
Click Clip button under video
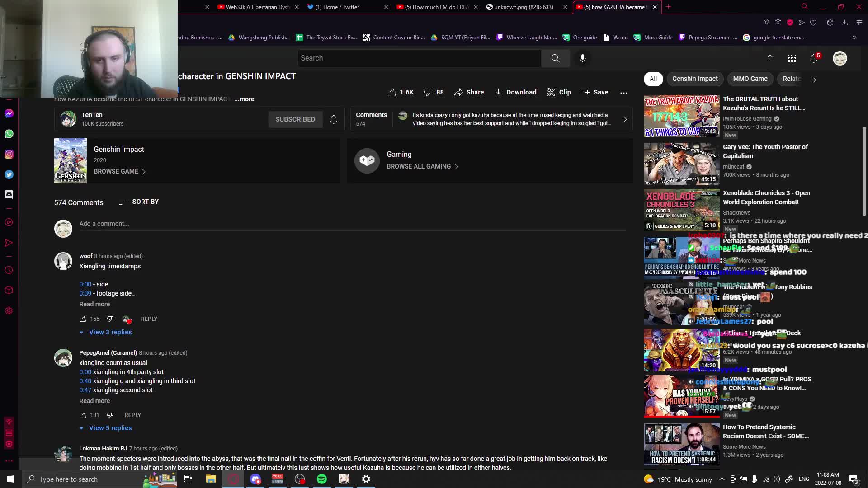click(559, 92)
